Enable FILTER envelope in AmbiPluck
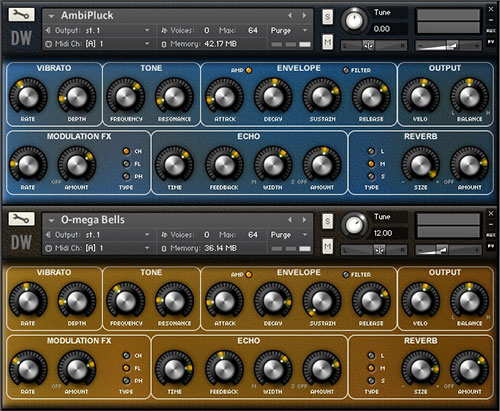 coord(346,70)
